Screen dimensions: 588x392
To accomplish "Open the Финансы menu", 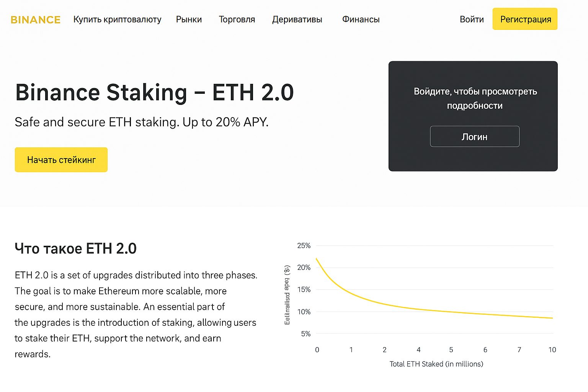I will point(360,19).
